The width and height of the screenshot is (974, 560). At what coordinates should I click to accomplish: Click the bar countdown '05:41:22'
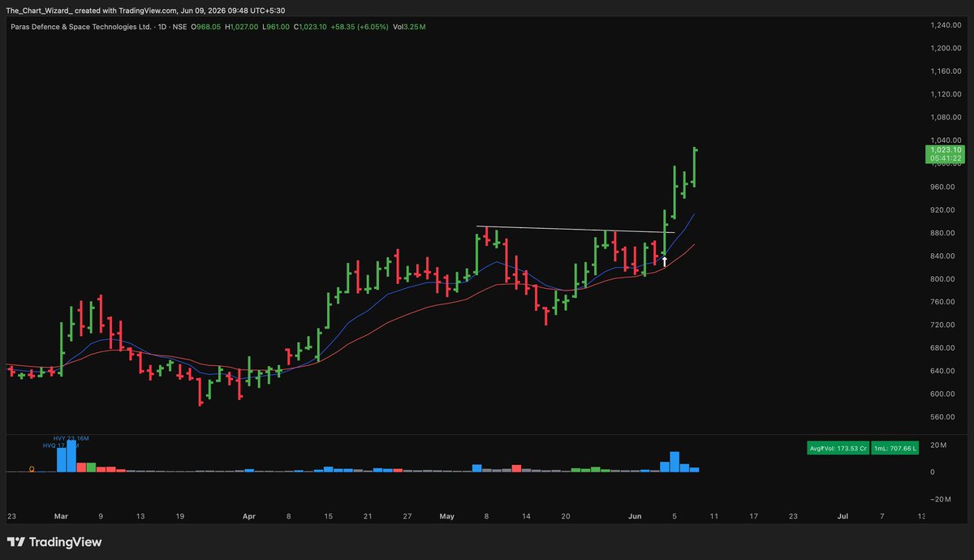click(946, 159)
